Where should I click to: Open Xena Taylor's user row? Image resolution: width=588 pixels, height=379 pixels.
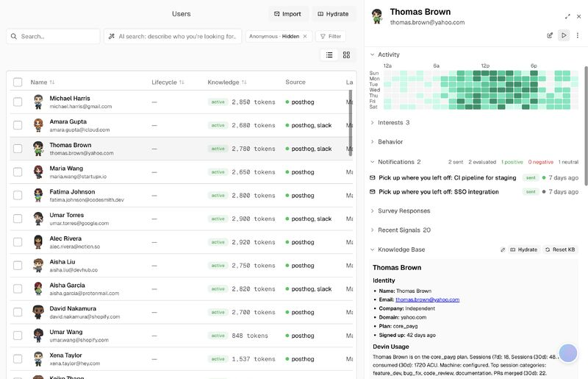coord(181,359)
